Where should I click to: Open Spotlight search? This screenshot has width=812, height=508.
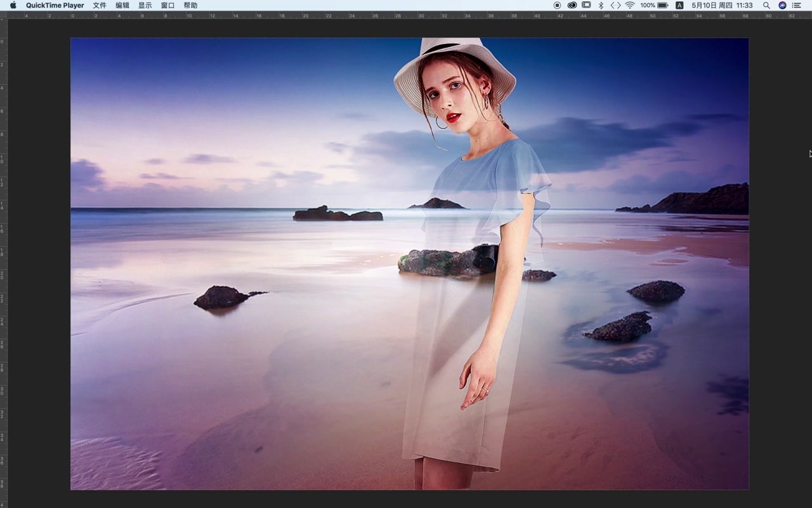pyautogui.click(x=766, y=5)
